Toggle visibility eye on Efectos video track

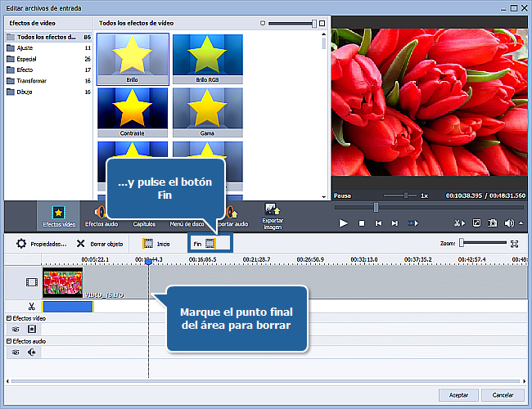pos(16,328)
